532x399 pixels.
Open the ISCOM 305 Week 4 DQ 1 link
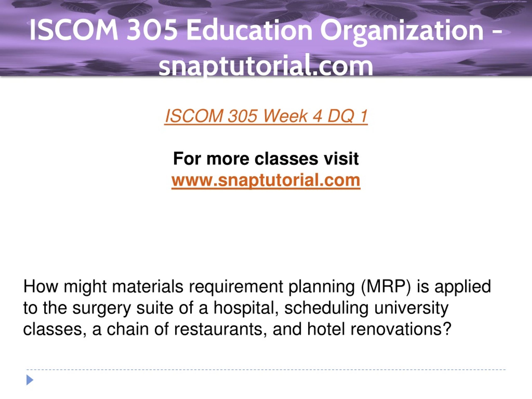click(266, 116)
